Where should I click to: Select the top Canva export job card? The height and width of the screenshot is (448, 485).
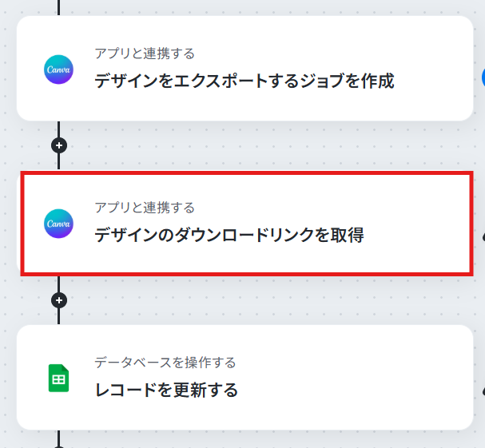click(x=245, y=69)
